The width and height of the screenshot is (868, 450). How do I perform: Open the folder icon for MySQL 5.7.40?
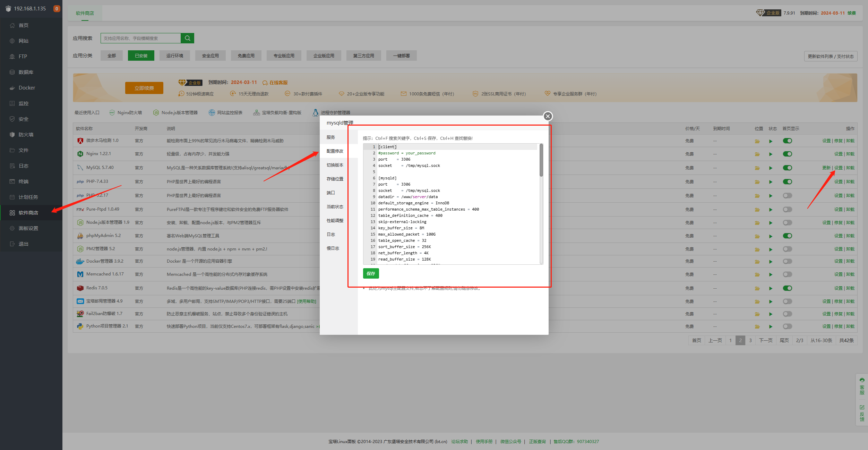click(x=757, y=168)
